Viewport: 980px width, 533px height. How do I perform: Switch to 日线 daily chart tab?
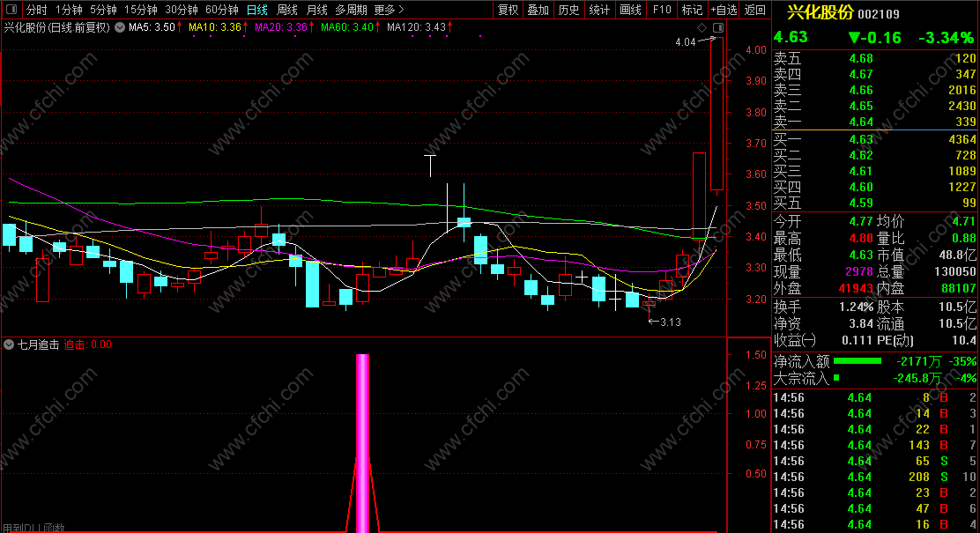click(256, 10)
